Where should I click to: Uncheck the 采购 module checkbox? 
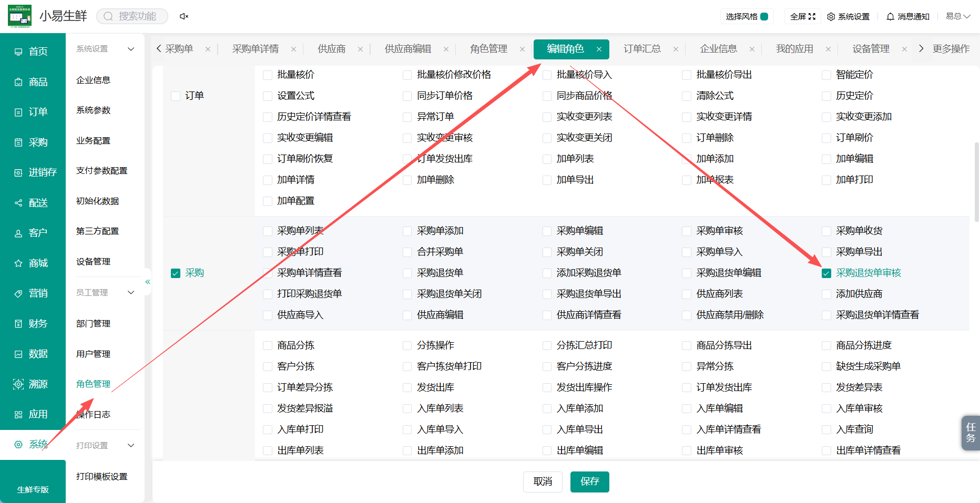click(x=176, y=273)
